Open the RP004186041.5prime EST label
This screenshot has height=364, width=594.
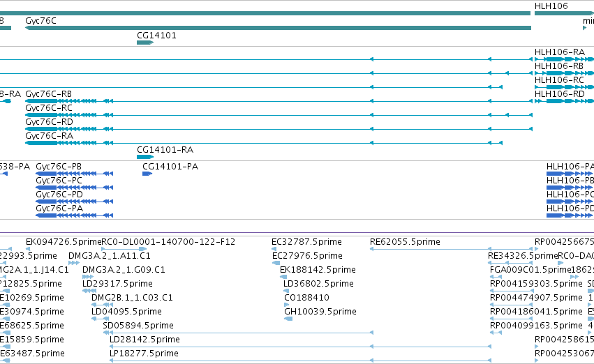click(x=536, y=312)
